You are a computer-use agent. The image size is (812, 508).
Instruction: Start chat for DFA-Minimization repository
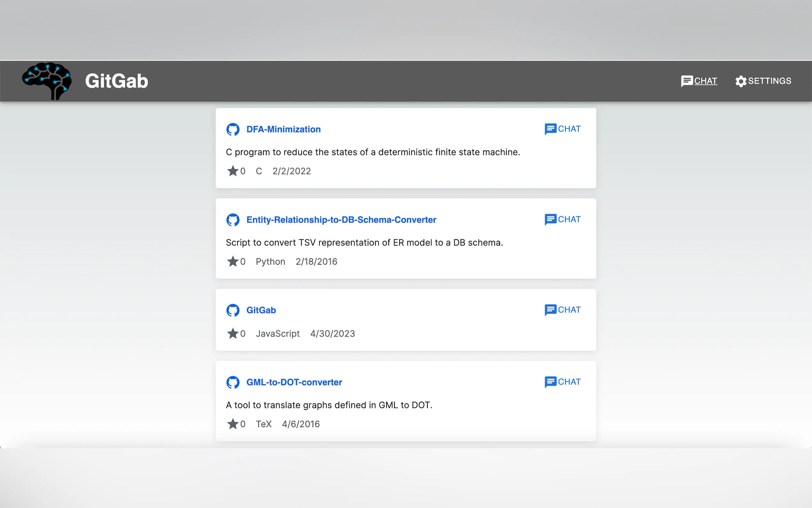click(563, 129)
